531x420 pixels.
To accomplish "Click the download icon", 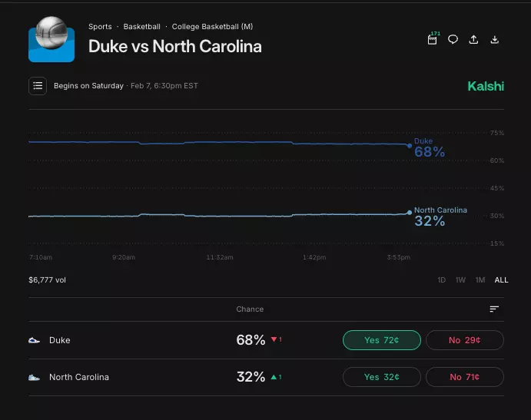I will (x=494, y=40).
